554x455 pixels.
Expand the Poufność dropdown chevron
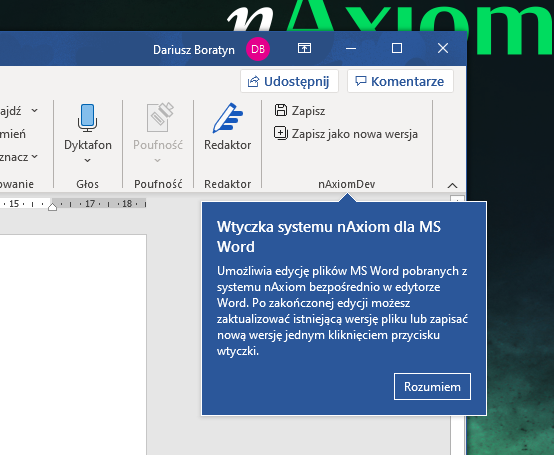[x=158, y=160]
